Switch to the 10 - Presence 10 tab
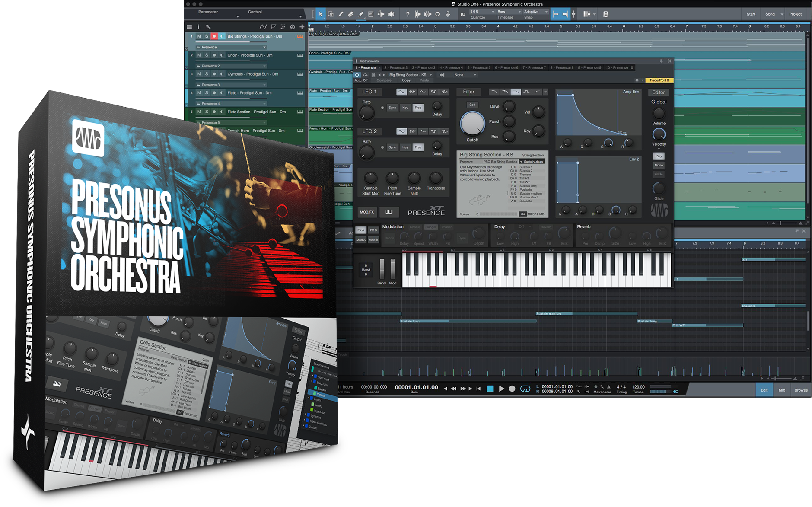The width and height of the screenshot is (812, 507). click(x=619, y=67)
